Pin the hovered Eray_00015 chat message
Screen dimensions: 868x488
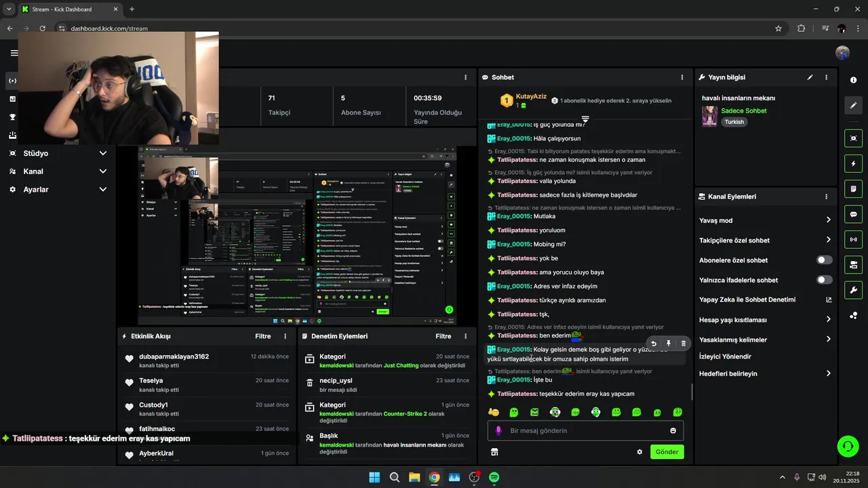[669, 344]
